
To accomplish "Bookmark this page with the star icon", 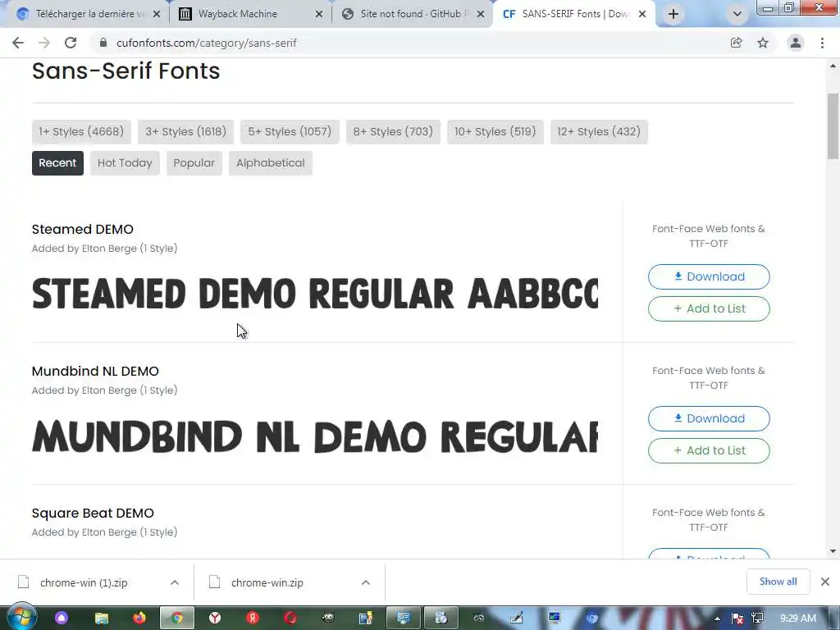I will (x=763, y=43).
